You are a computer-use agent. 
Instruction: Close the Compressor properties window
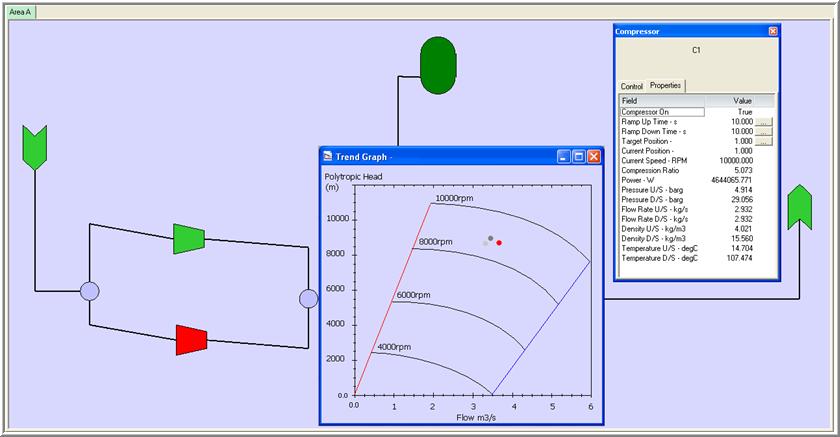pos(772,31)
